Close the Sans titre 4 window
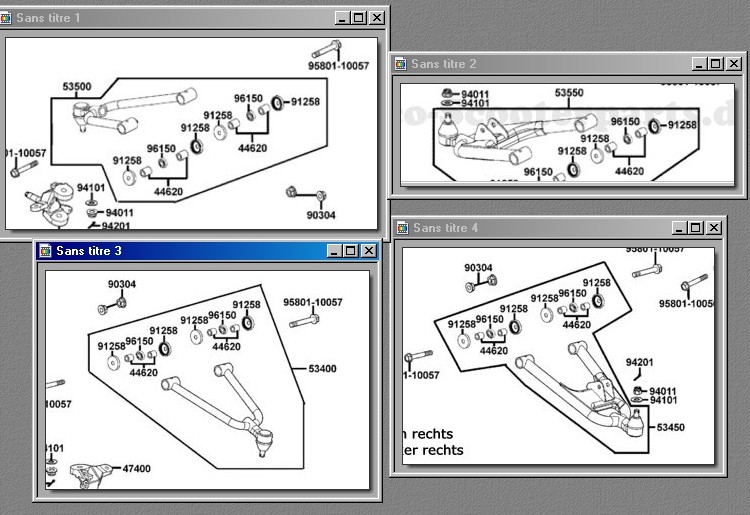The image size is (750, 515). click(714, 228)
